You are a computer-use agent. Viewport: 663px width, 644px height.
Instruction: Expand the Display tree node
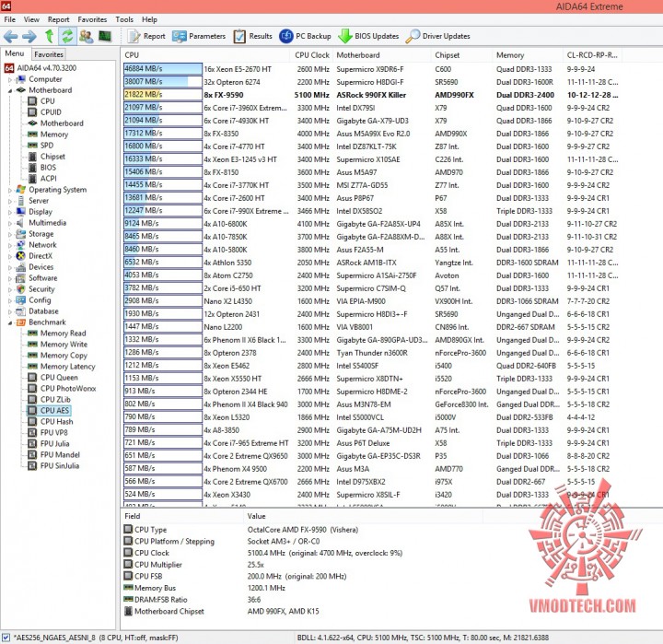(10, 212)
